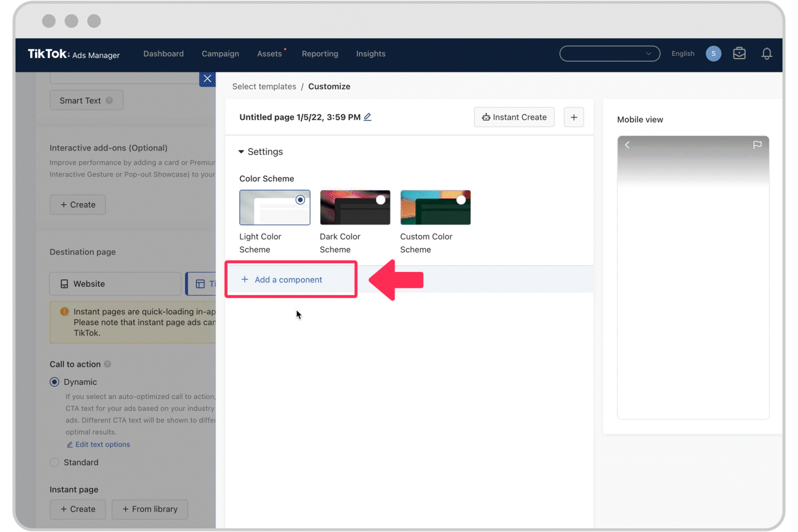798x532 pixels.
Task: Edit the page title with the pencil icon
Action: pyautogui.click(x=368, y=117)
